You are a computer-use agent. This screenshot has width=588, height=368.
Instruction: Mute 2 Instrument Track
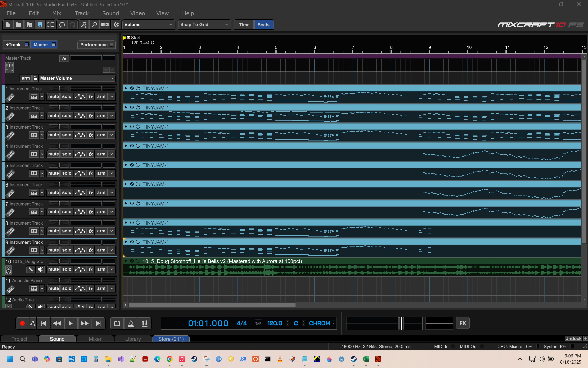53,116
